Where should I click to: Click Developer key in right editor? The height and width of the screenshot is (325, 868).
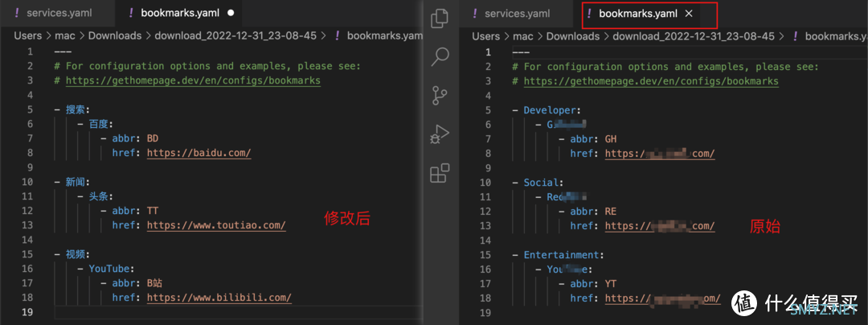point(550,109)
